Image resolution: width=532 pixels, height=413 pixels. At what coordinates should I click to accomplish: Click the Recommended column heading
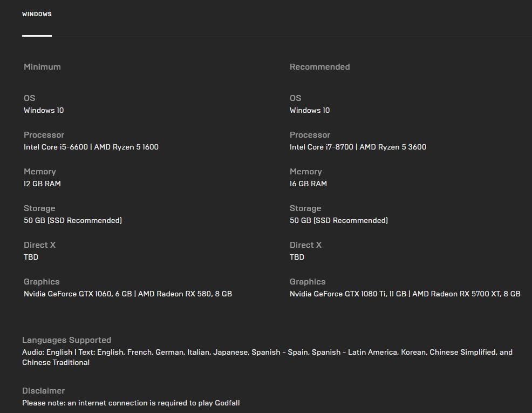(319, 67)
